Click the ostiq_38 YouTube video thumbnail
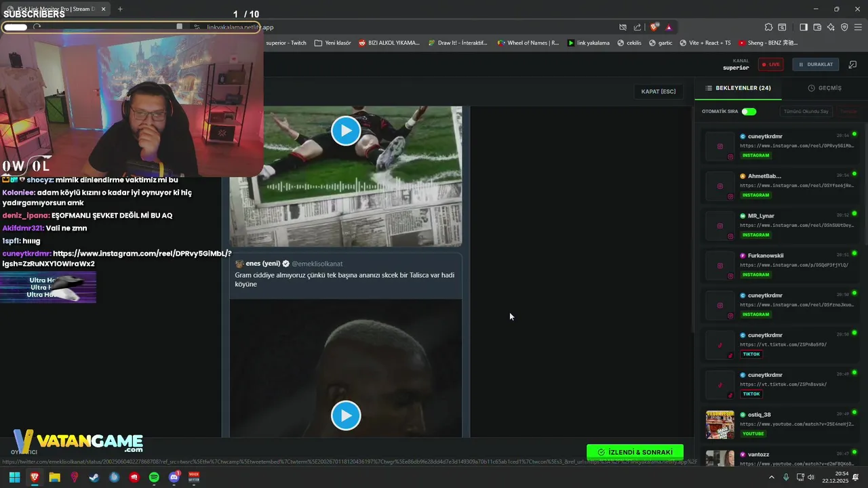Screen dimensions: 868x488 click(719, 425)
